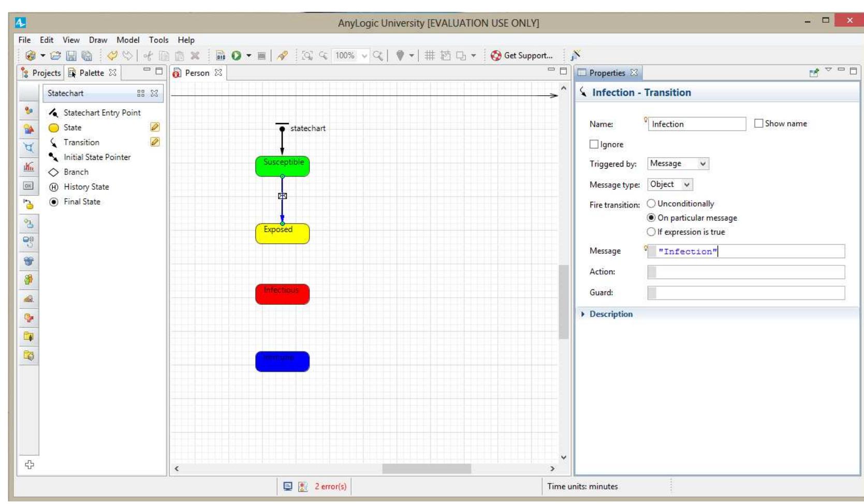Open a model with the folder icon
864x504 pixels.
tap(55, 55)
